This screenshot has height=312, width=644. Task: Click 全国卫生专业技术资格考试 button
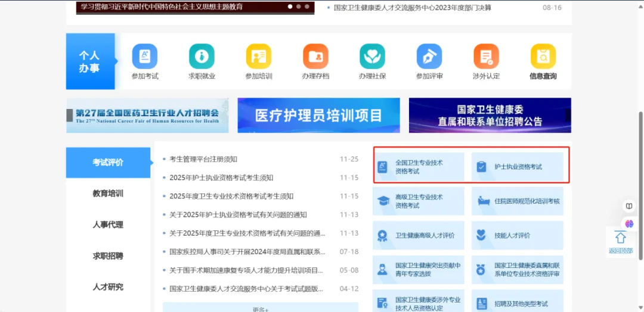coord(419,167)
